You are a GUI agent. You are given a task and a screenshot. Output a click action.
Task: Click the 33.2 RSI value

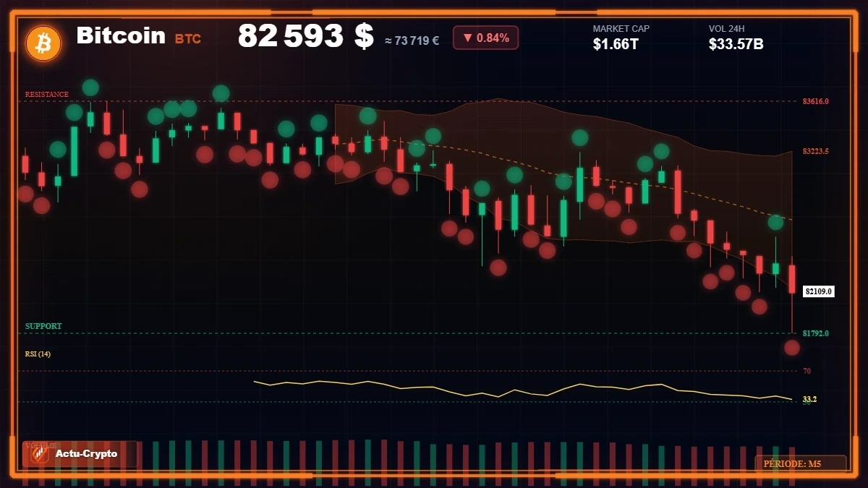click(x=809, y=399)
